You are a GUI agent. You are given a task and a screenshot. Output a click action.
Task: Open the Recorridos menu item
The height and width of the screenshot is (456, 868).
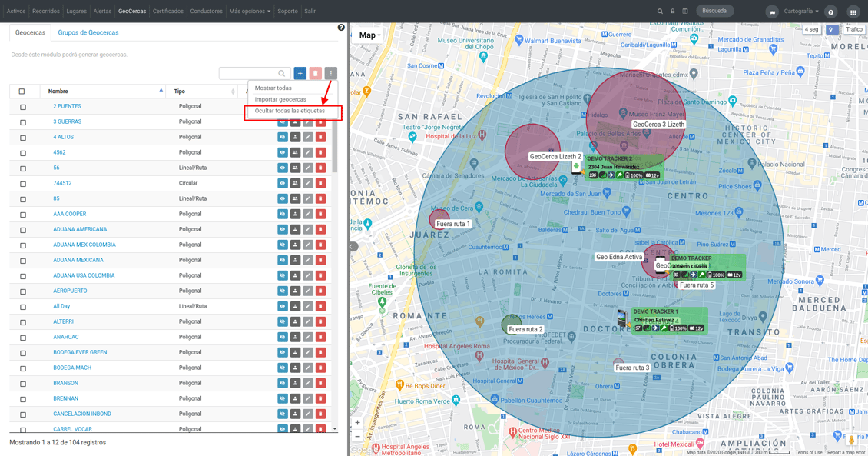(46, 11)
